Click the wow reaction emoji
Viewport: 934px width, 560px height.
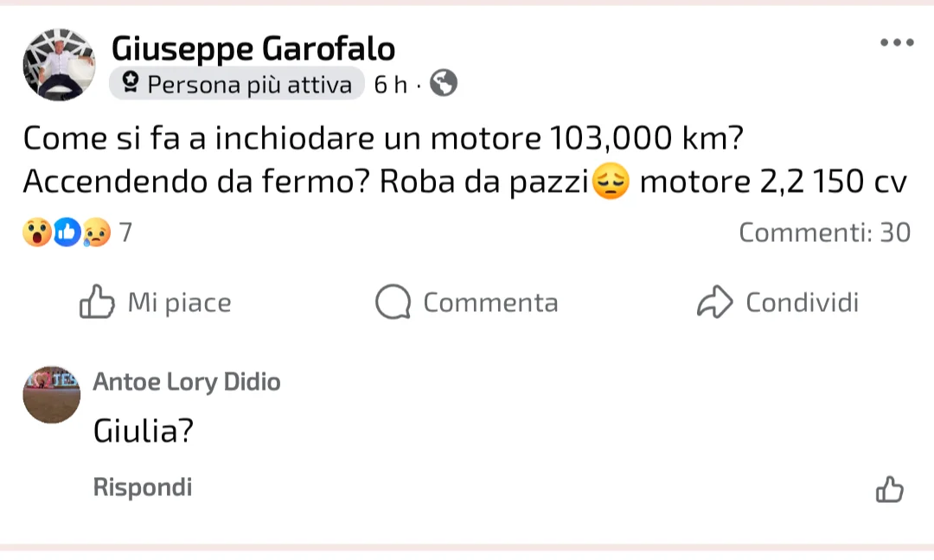(37, 232)
